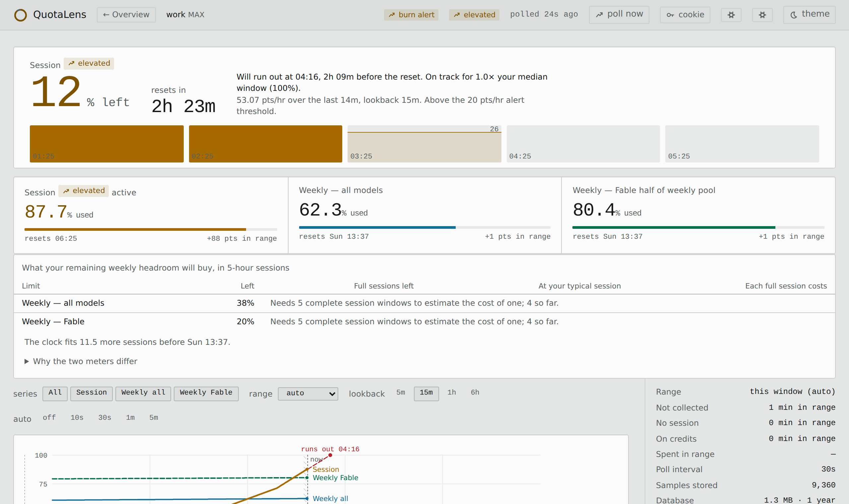Open the range auto dropdown

[x=308, y=394]
